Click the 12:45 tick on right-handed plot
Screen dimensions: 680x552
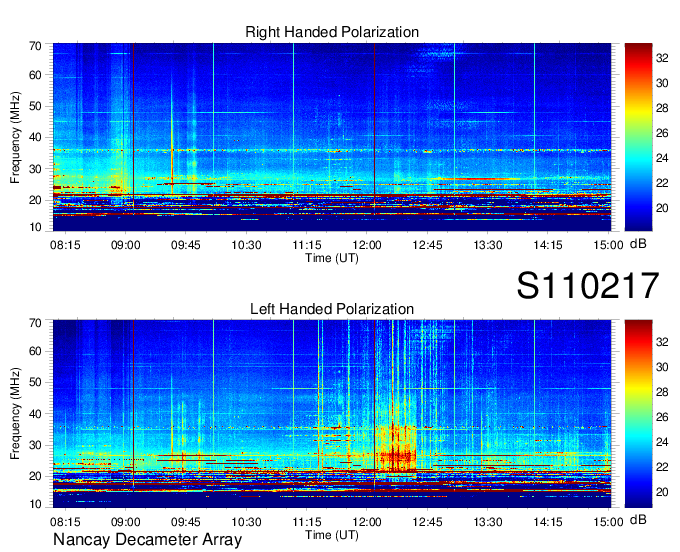427,245
